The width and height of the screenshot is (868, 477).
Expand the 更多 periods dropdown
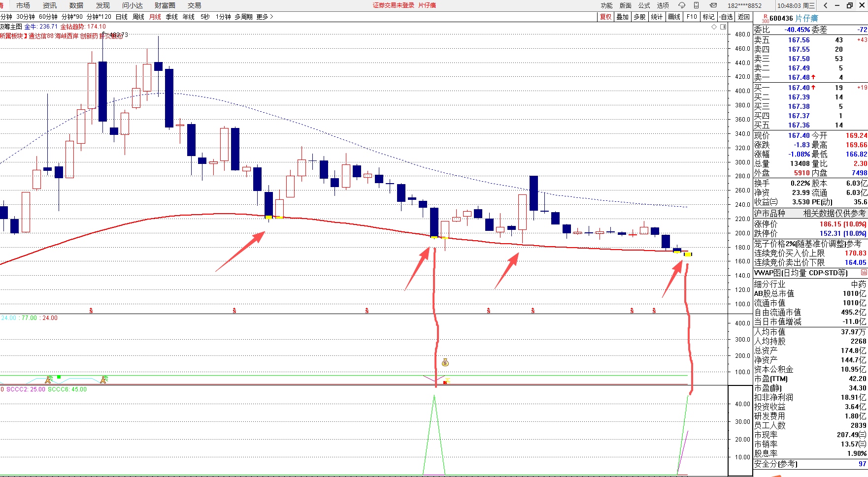pos(265,17)
